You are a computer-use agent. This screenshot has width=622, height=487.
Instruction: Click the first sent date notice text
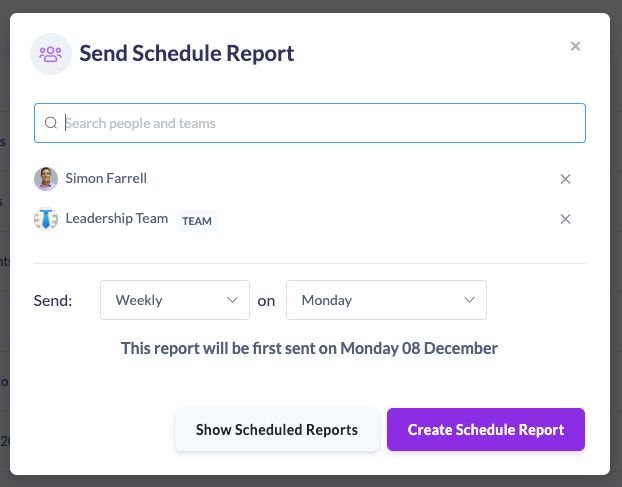pyautogui.click(x=309, y=349)
